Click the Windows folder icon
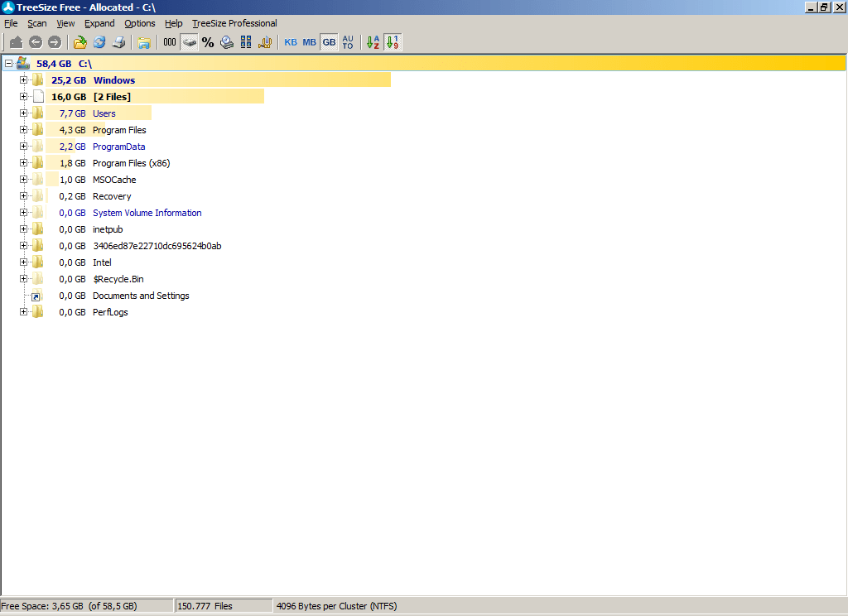 coord(38,80)
